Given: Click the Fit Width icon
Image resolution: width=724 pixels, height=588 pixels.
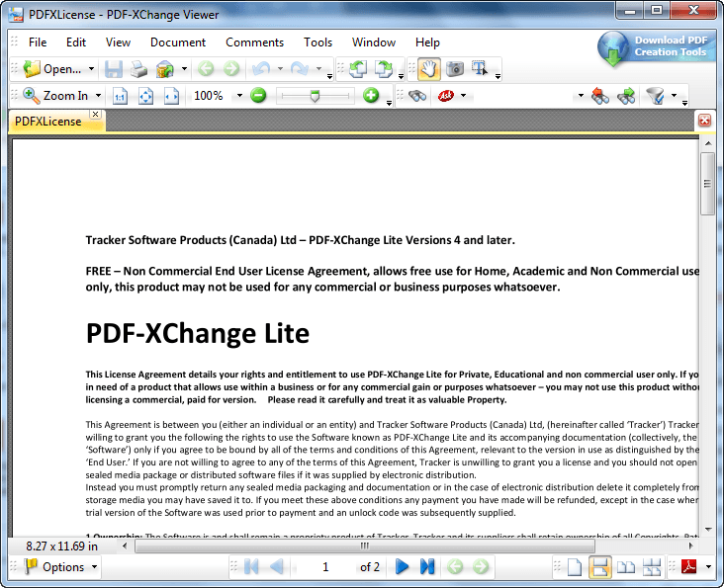Looking at the screenshot, I should (172, 96).
